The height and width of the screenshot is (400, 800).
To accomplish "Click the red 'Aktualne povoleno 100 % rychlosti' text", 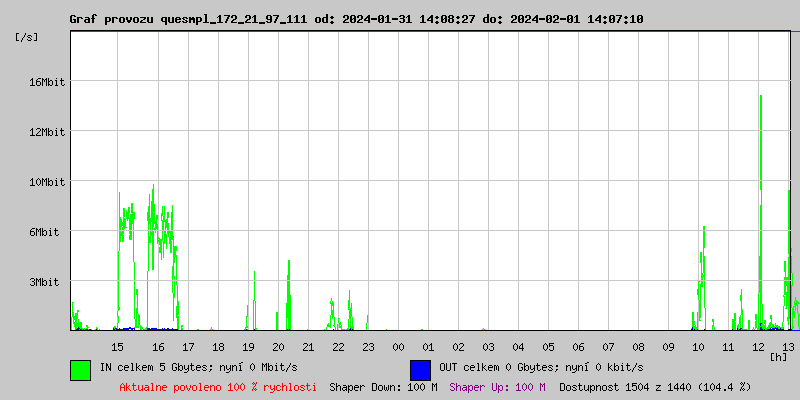I will (x=218, y=386).
